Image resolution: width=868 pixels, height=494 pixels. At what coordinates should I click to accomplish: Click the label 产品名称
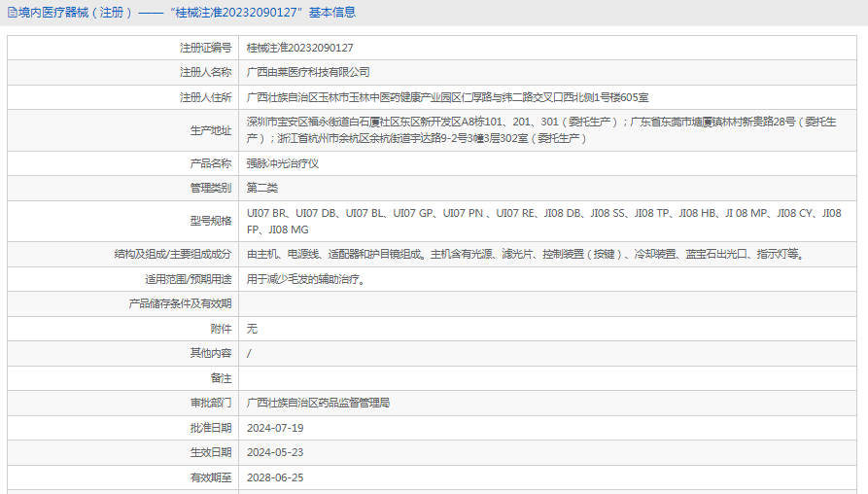pyautogui.click(x=211, y=163)
